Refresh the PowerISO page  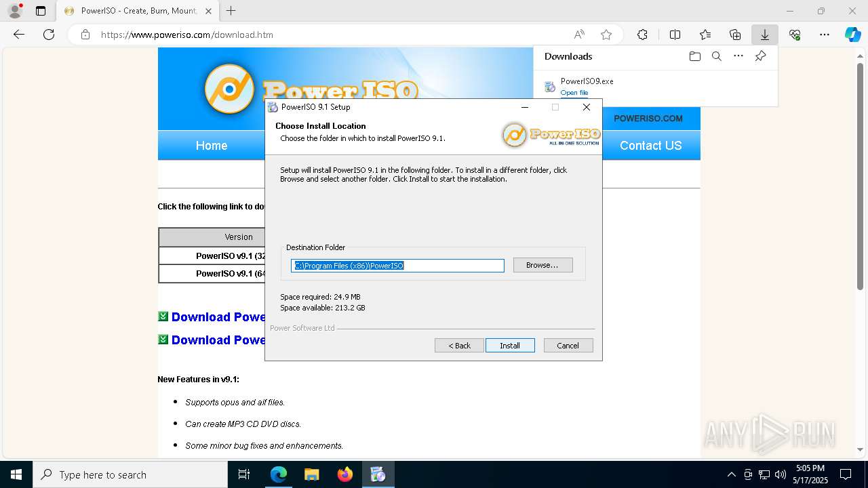tap(49, 35)
